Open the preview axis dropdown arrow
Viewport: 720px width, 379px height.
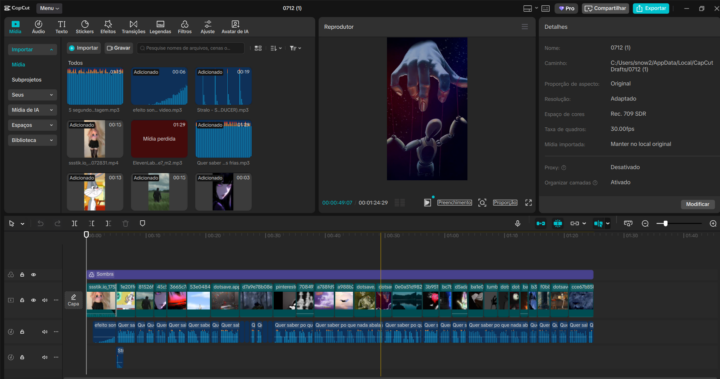coord(608,223)
